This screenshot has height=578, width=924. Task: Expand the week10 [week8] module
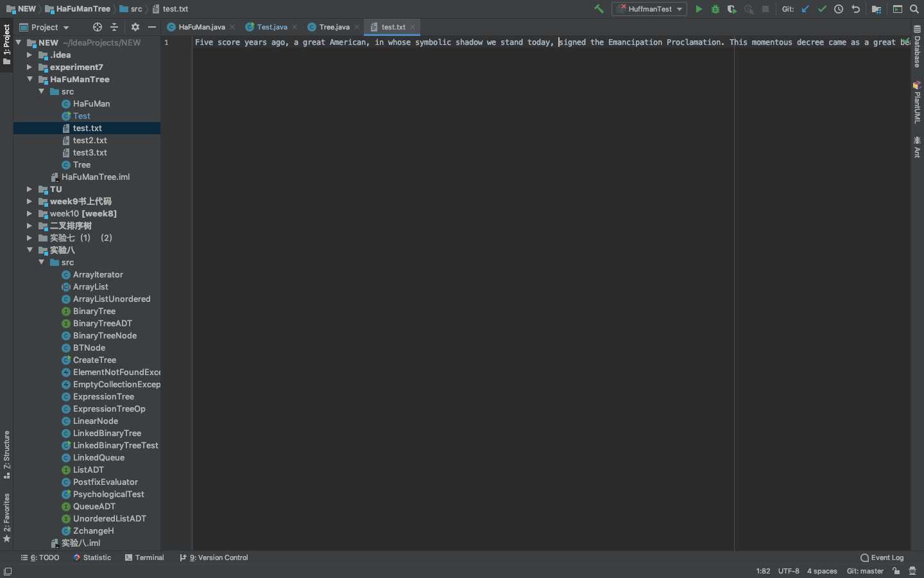pos(30,214)
